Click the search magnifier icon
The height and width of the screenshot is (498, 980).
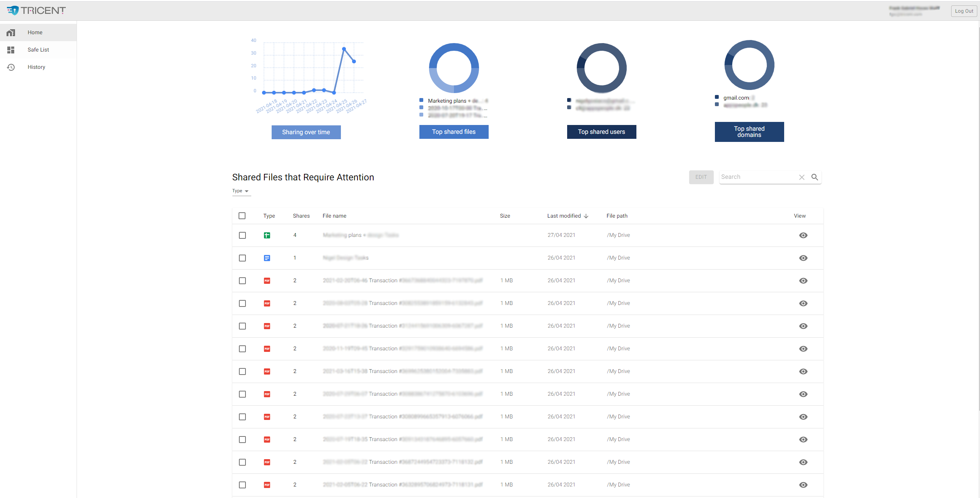815,177
